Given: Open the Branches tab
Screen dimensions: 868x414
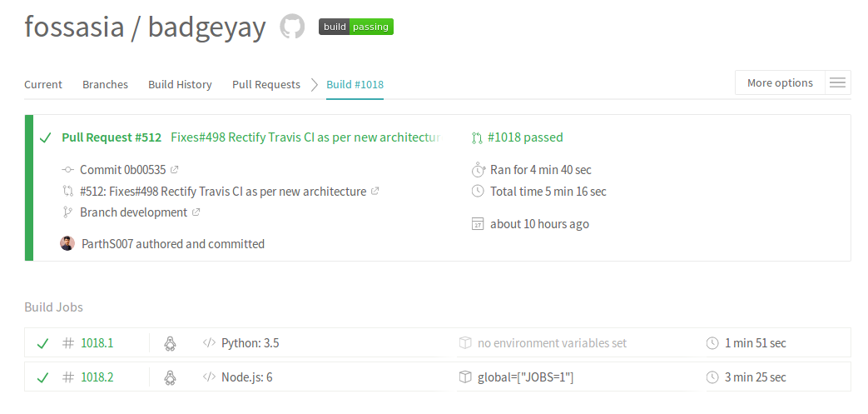Looking at the screenshot, I should pos(105,84).
